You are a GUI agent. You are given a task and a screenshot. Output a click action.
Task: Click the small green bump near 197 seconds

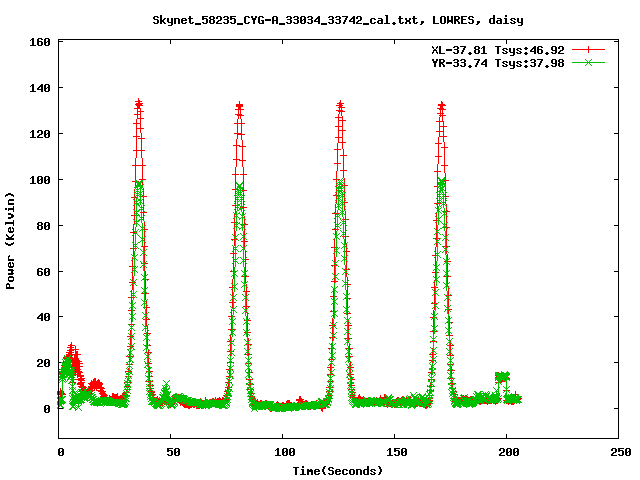502,377
